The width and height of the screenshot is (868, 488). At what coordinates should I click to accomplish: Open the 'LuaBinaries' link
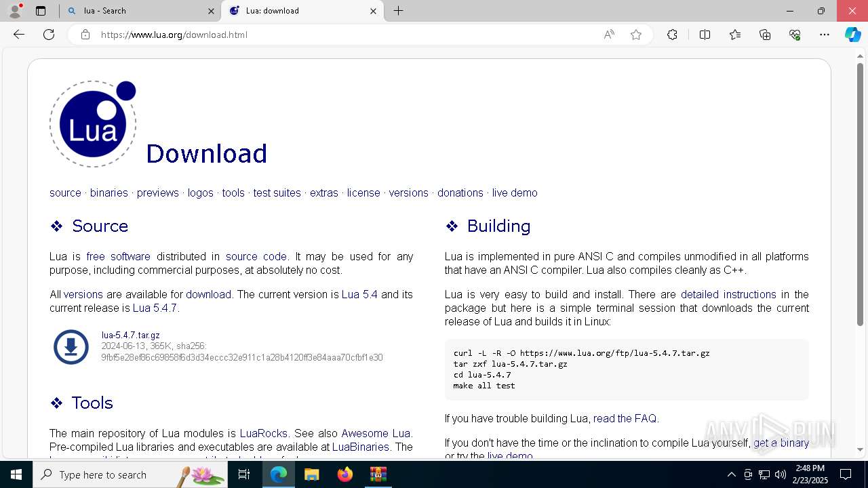click(x=361, y=447)
